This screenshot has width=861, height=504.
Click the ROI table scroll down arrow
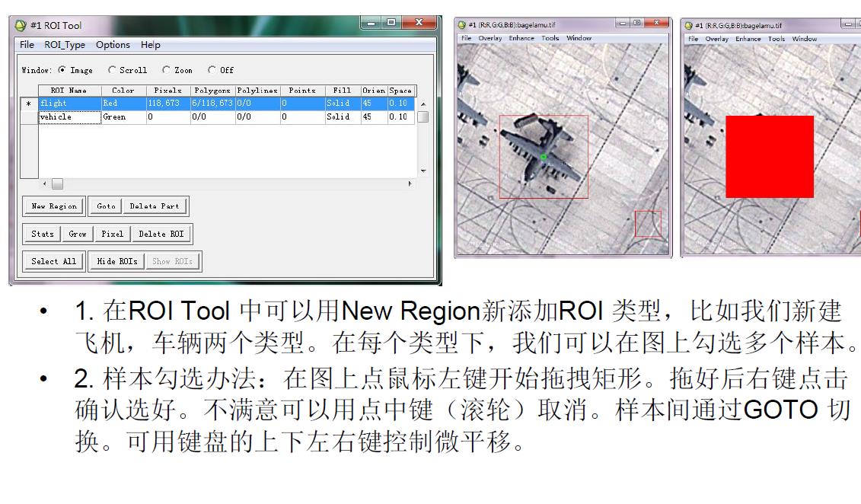coord(423,171)
